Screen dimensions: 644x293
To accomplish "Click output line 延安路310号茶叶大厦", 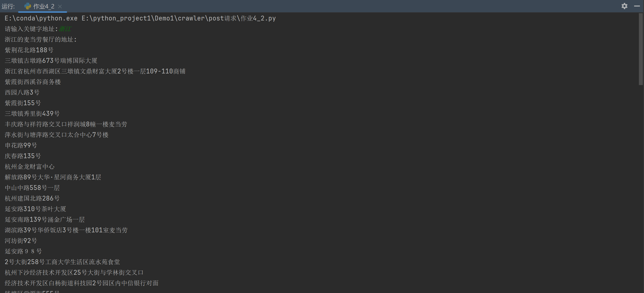I will (x=36, y=209).
